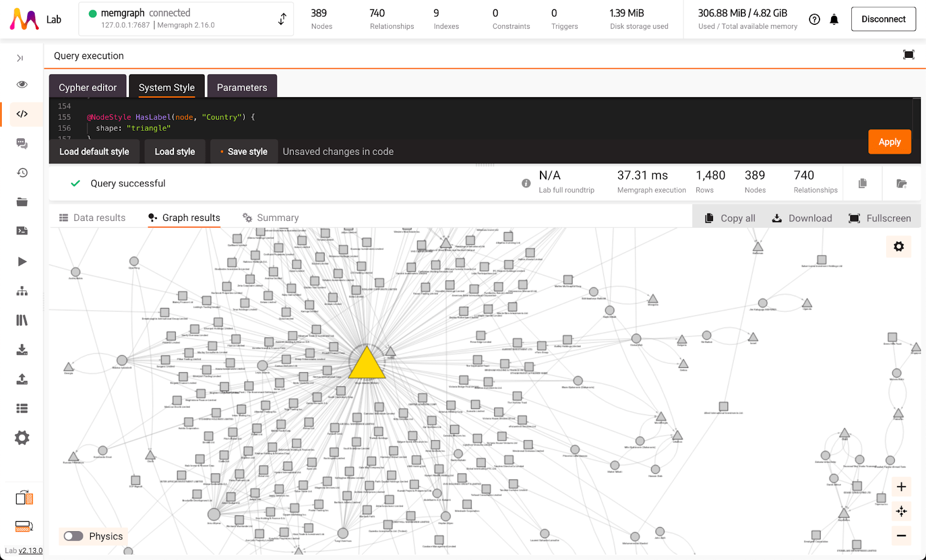The width and height of the screenshot is (926, 560).
Task: Open Lab settings via sidebar gear icon
Action: coord(22,438)
